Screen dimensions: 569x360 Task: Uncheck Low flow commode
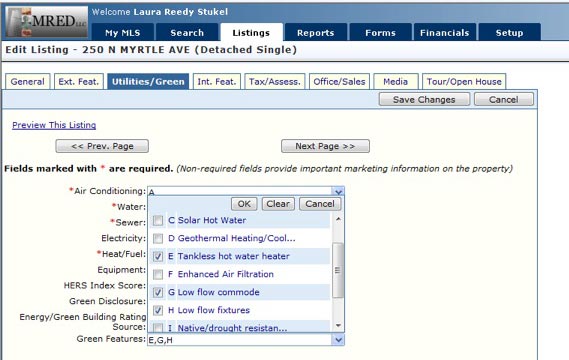coord(158,292)
